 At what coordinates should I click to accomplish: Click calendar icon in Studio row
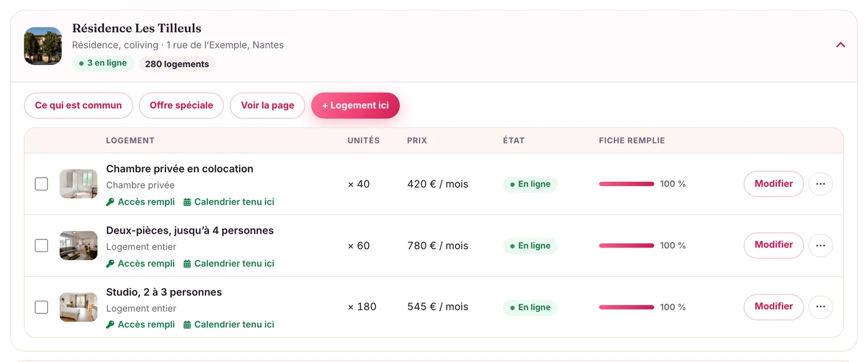pos(187,325)
